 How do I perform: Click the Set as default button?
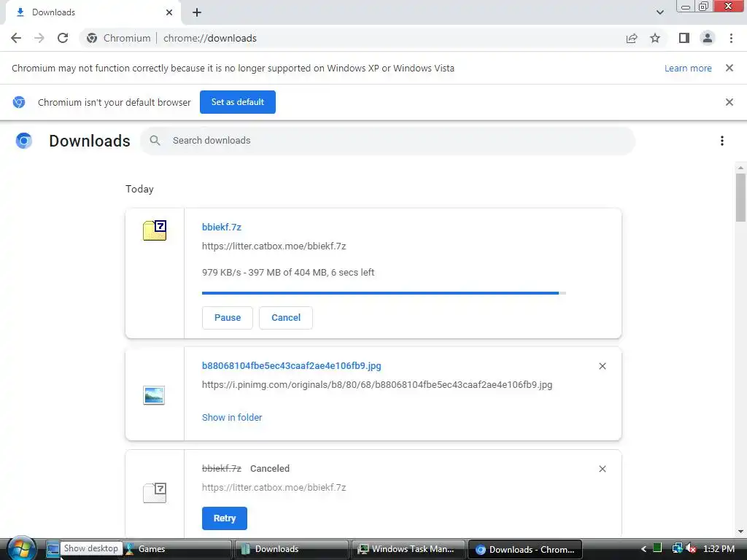point(238,102)
